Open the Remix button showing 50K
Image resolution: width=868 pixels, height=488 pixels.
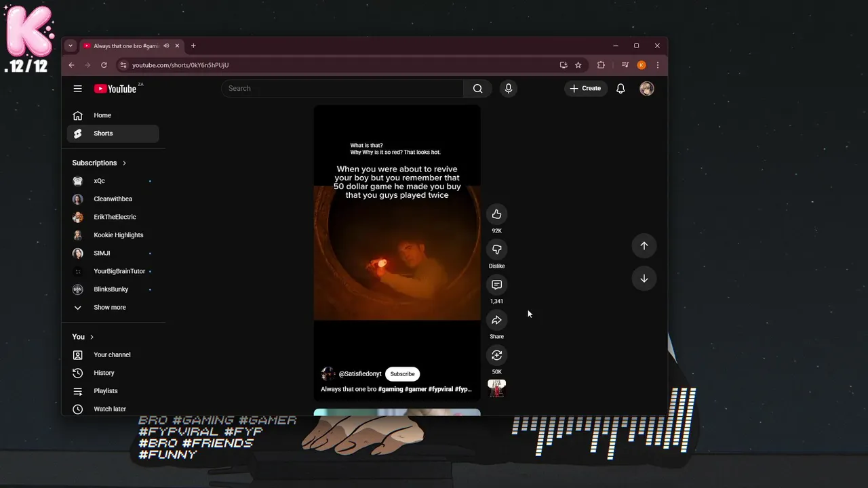(496, 355)
